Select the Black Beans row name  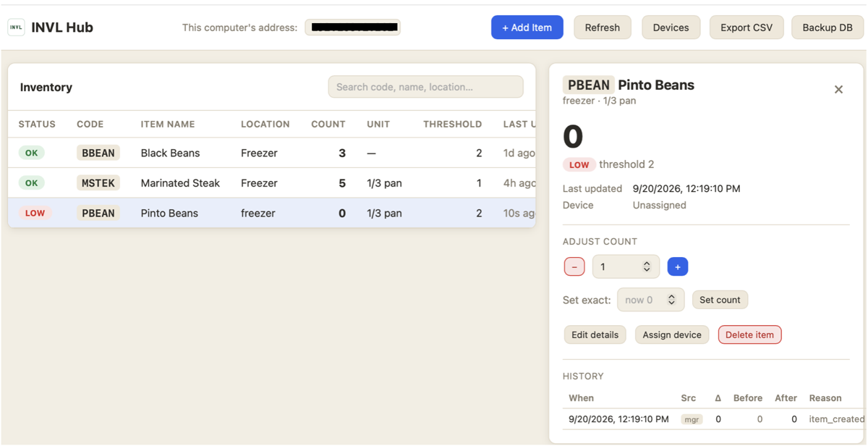point(171,153)
